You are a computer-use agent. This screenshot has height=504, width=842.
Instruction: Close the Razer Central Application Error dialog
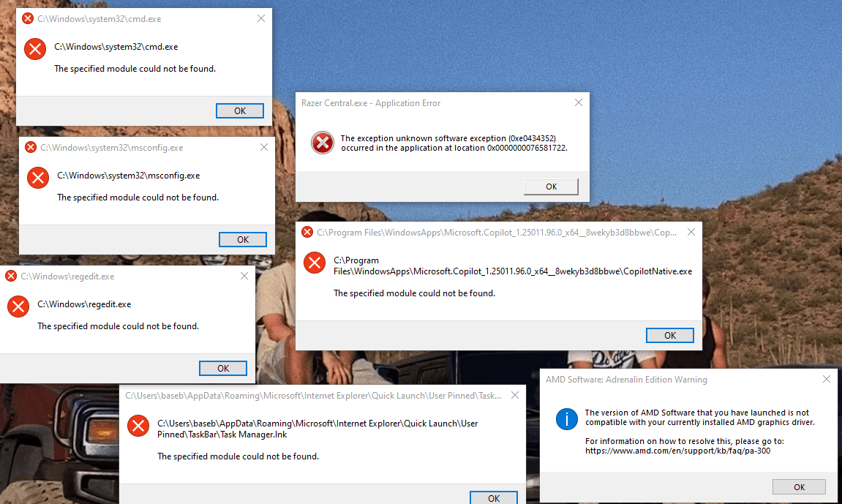coord(579,102)
